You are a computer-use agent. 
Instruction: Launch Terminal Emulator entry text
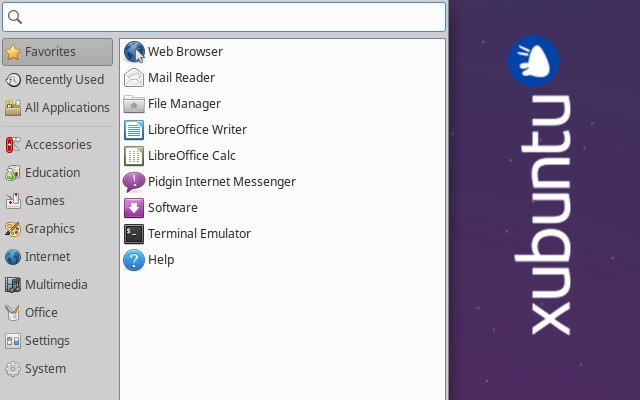pyautogui.click(x=199, y=234)
